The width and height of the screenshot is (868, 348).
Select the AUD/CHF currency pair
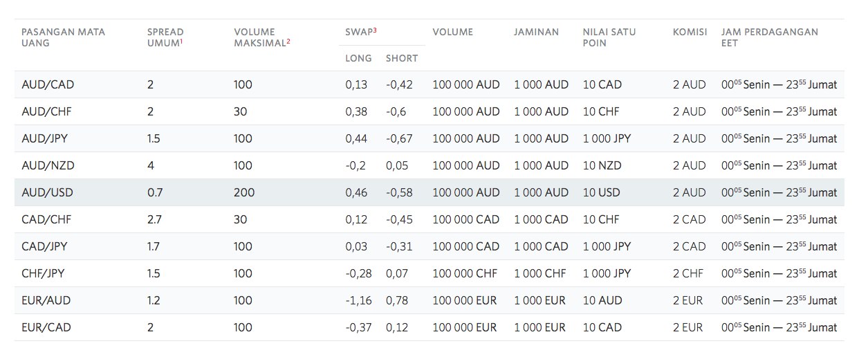tap(48, 111)
